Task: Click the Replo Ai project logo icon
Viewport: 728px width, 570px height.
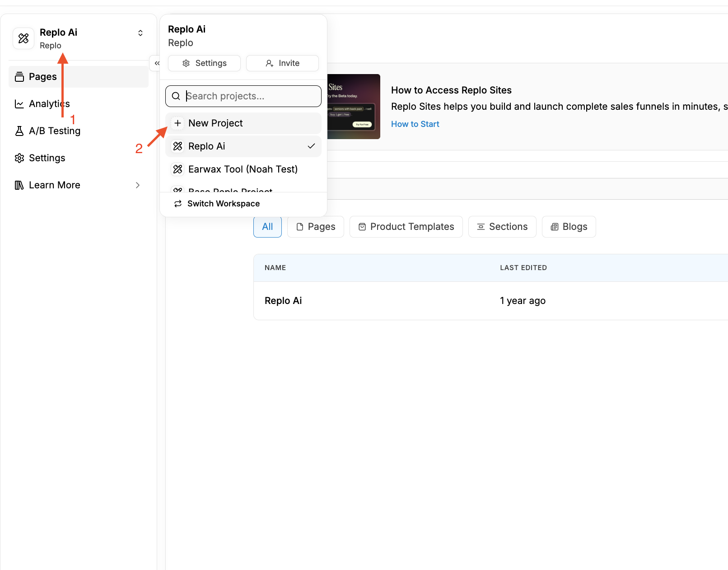Action: point(178,146)
